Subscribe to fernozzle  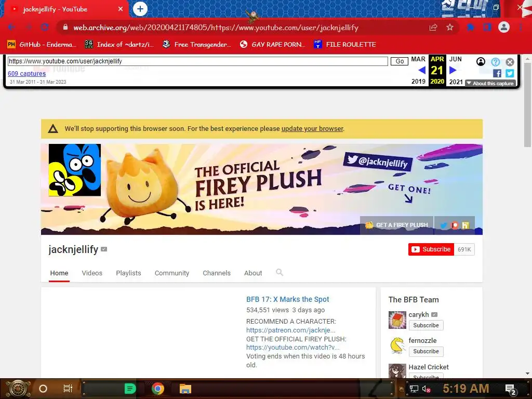coord(426,352)
